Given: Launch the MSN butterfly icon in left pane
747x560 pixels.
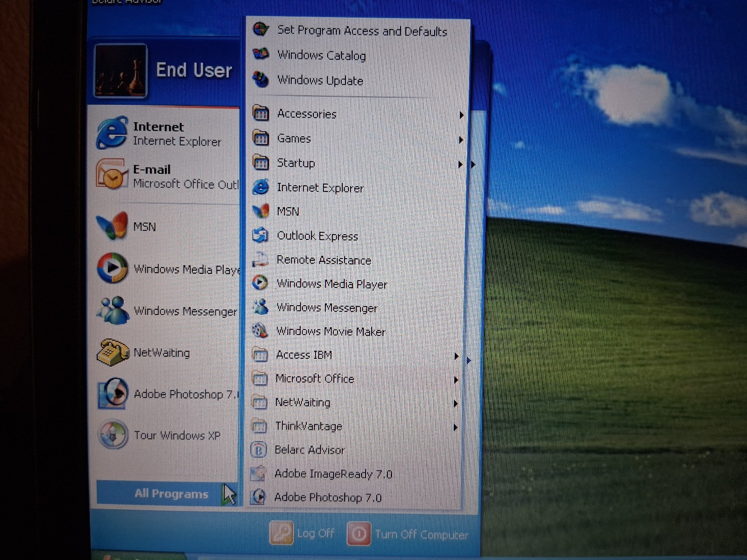Looking at the screenshot, I should [112, 226].
